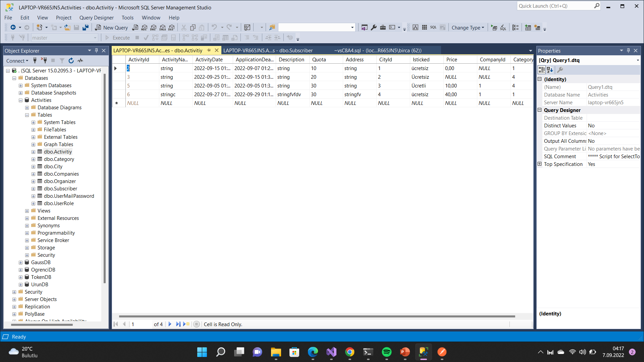This screenshot has height=362, width=644.
Task: Open the solution configurations combo box
Action: [x=316, y=27]
